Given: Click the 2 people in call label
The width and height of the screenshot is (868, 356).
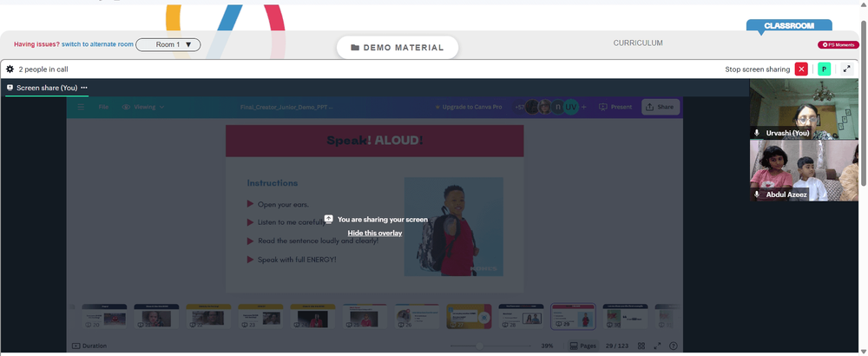Looking at the screenshot, I should [x=43, y=69].
